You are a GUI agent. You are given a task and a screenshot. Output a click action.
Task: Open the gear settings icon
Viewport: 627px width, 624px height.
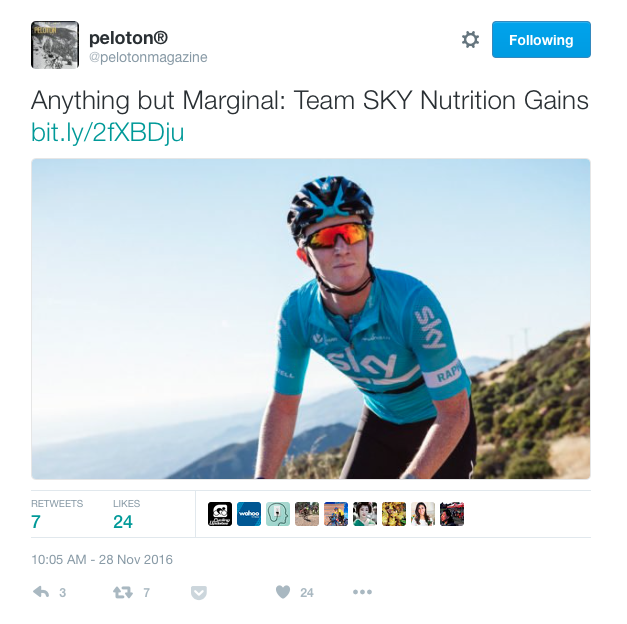click(x=470, y=40)
